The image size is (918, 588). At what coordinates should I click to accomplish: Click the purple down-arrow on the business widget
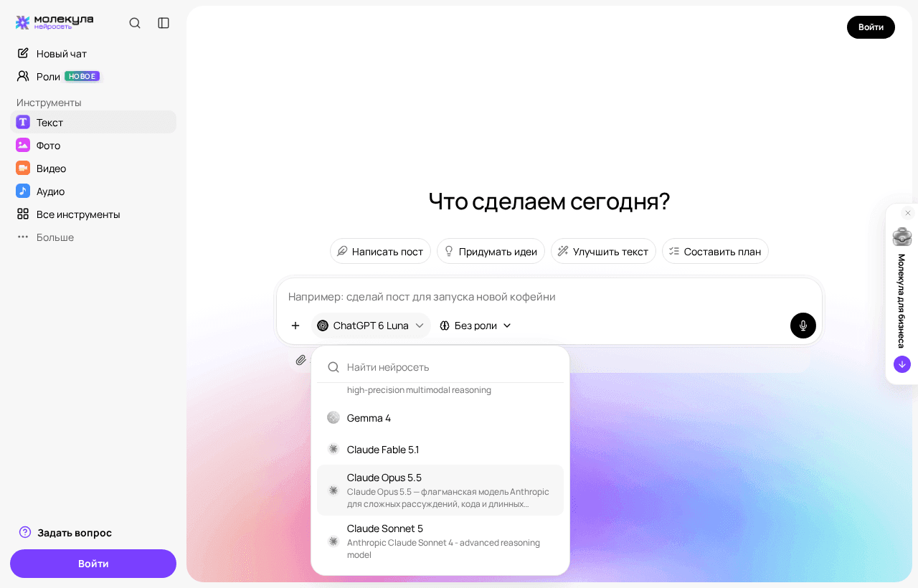point(902,364)
